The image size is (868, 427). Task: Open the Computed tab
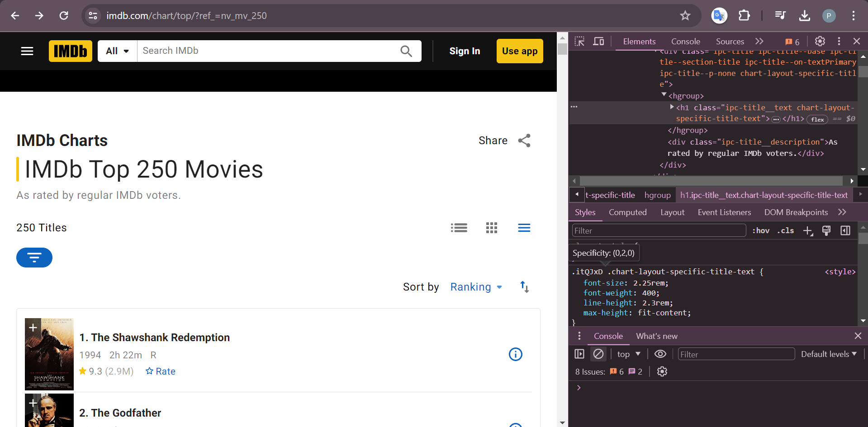(x=628, y=212)
